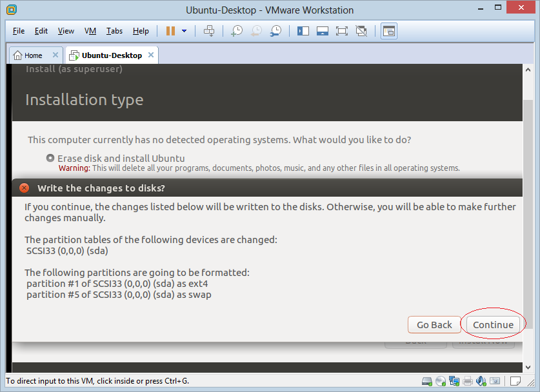
Task: Open the View menu
Action: [66, 31]
